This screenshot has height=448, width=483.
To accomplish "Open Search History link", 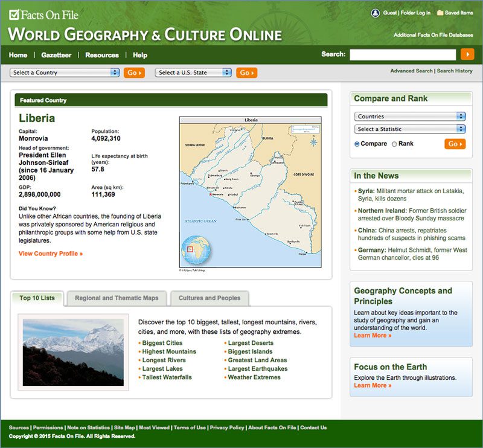I will click(x=455, y=71).
